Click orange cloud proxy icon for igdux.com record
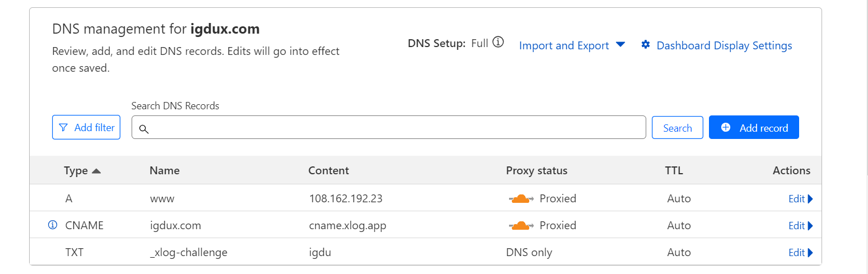 [x=521, y=225]
